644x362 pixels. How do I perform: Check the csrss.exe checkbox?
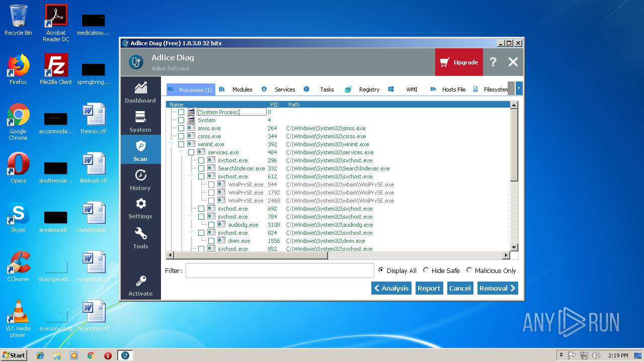[181, 136]
